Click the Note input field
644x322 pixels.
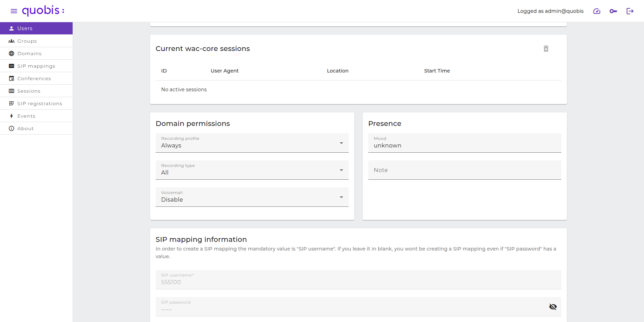click(465, 170)
